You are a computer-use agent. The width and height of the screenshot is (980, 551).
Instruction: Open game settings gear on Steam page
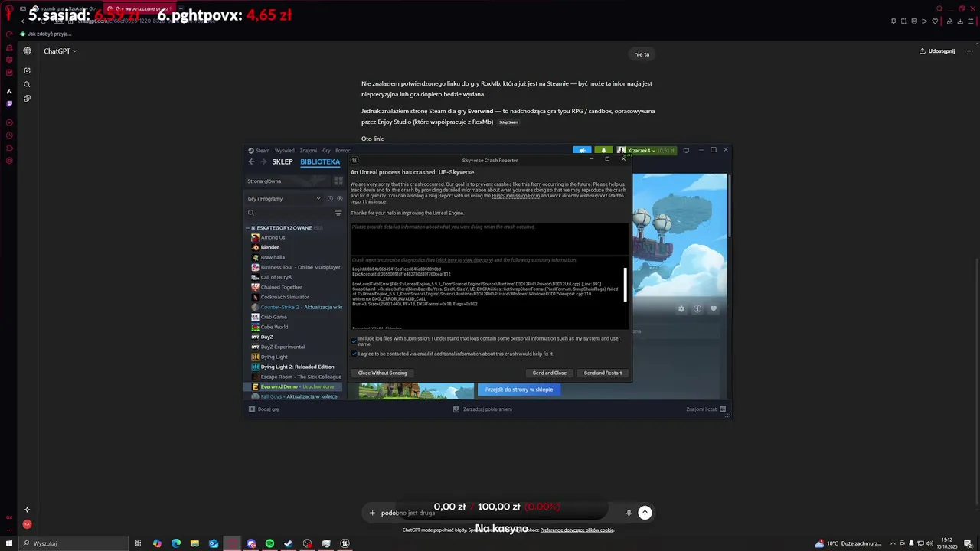[681, 309]
